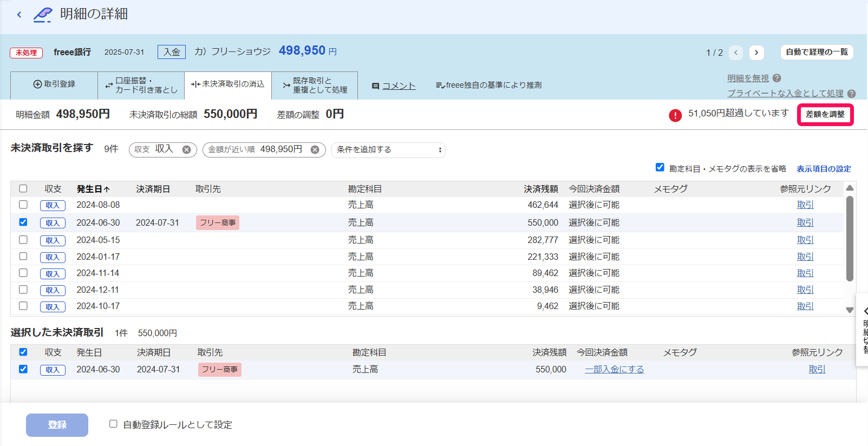Check the 2024-10-17 transaction row checkbox

point(23,306)
